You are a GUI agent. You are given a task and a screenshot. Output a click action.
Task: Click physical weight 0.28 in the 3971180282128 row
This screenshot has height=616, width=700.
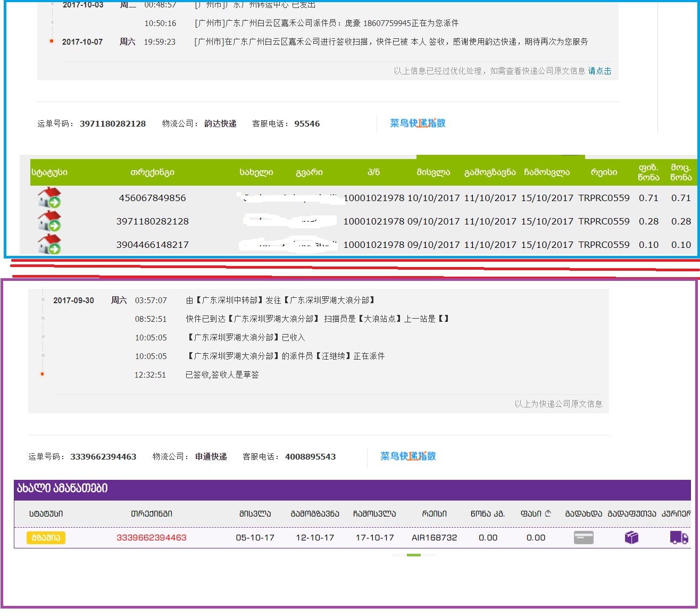pos(649,221)
